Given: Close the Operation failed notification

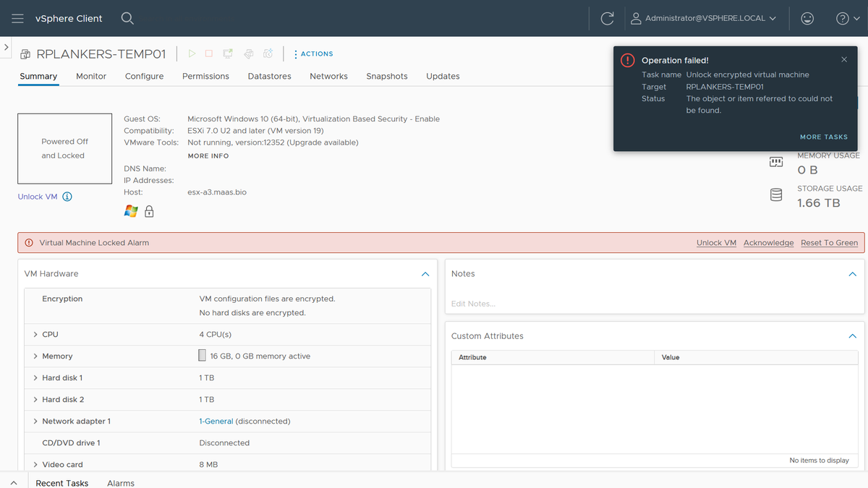Looking at the screenshot, I should click(x=844, y=60).
